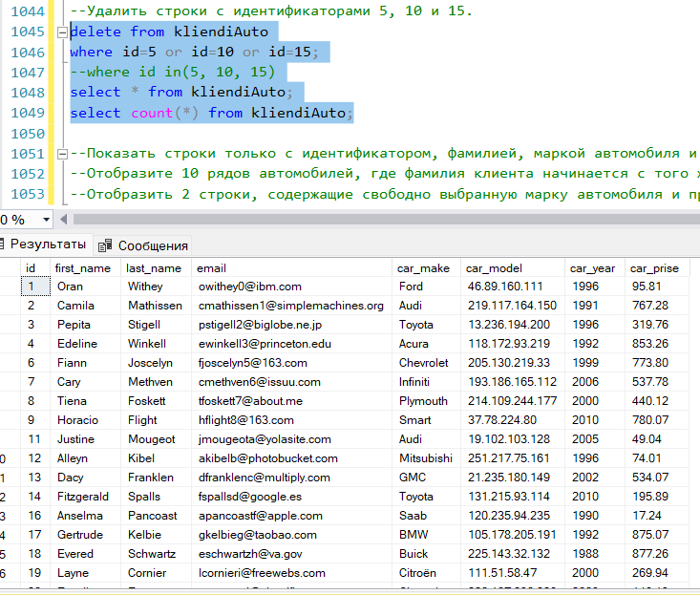This screenshot has height=595, width=700.
Task: Click the comment on line 1053
Action: (385, 195)
